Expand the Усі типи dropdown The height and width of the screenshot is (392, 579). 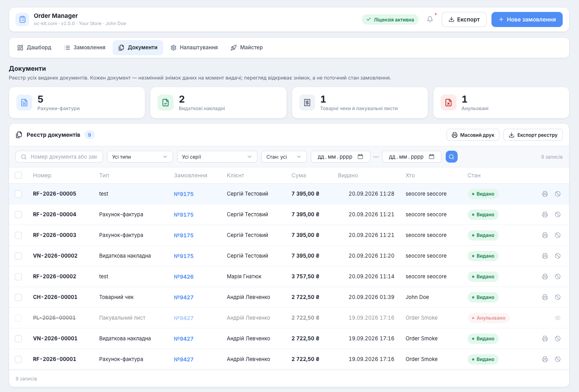click(140, 157)
